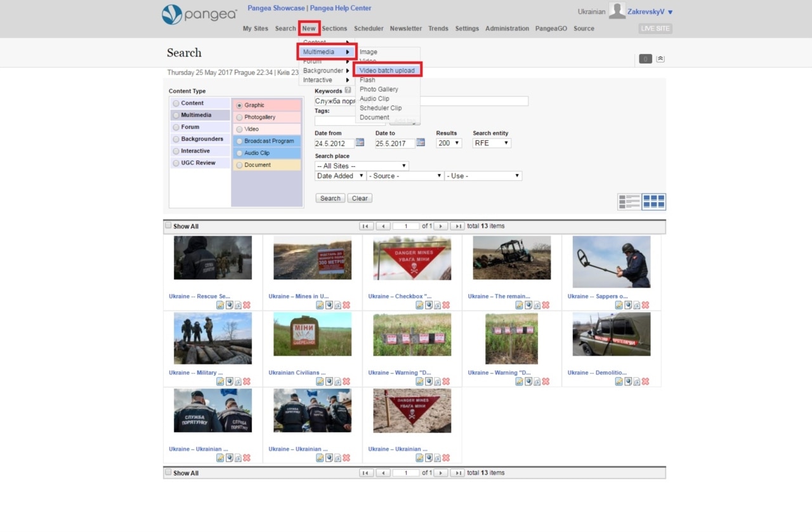Image resolution: width=812 pixels, height=532 pixels.
Task: Open the Sections menu
Action: click(334, 29)
